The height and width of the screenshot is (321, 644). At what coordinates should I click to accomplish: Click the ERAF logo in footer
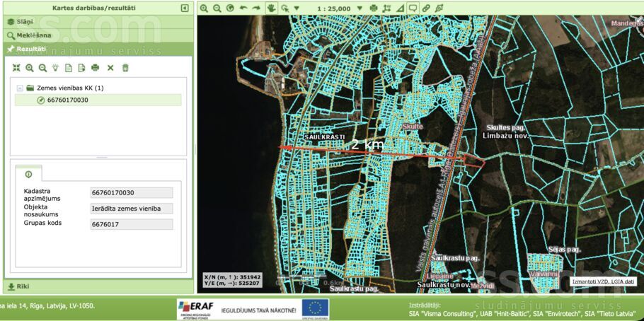coord(195,309)
